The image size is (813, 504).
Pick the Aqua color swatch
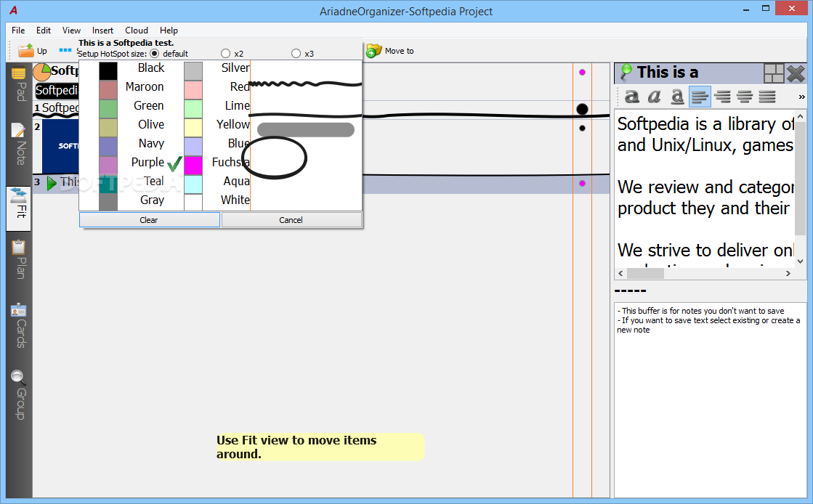[193, 184]
